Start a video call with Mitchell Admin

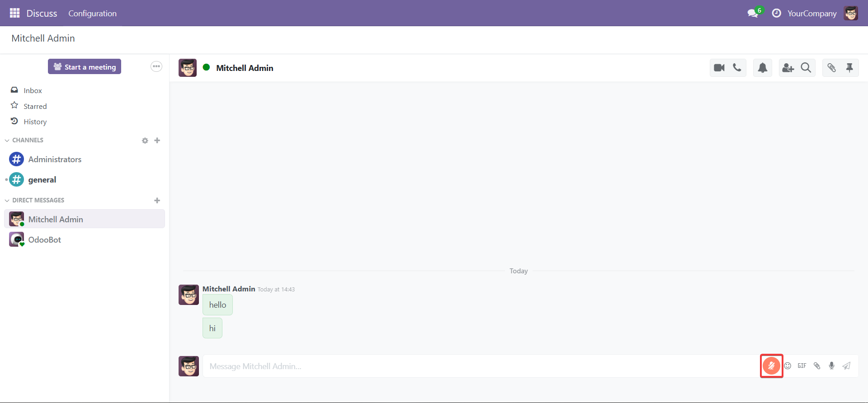tap(719, 68)
